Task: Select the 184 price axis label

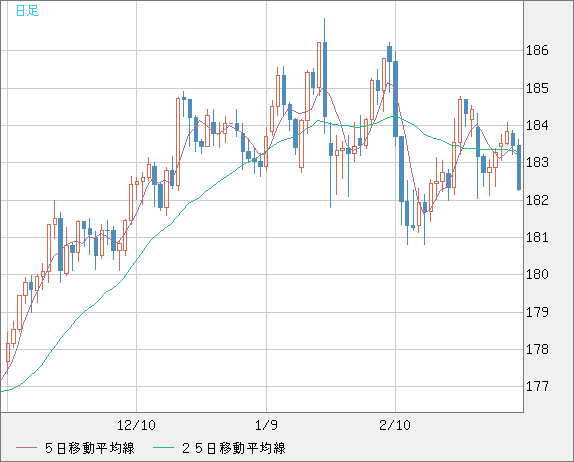Action: [x=537, y=126]
